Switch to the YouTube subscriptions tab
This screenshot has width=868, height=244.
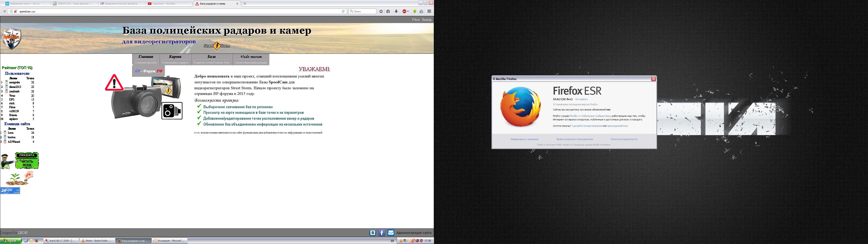tap(164, 3)
